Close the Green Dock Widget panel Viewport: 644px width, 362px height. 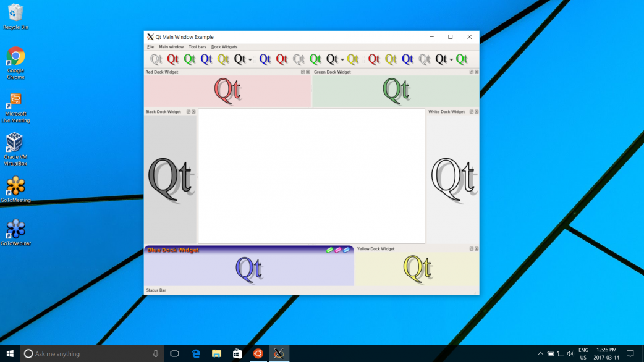coord(477,72)
